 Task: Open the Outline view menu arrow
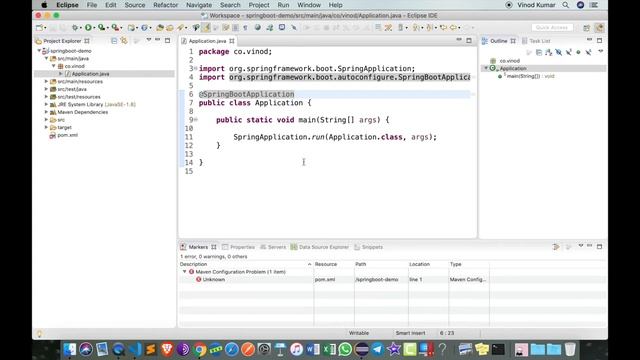click(600, 51)
